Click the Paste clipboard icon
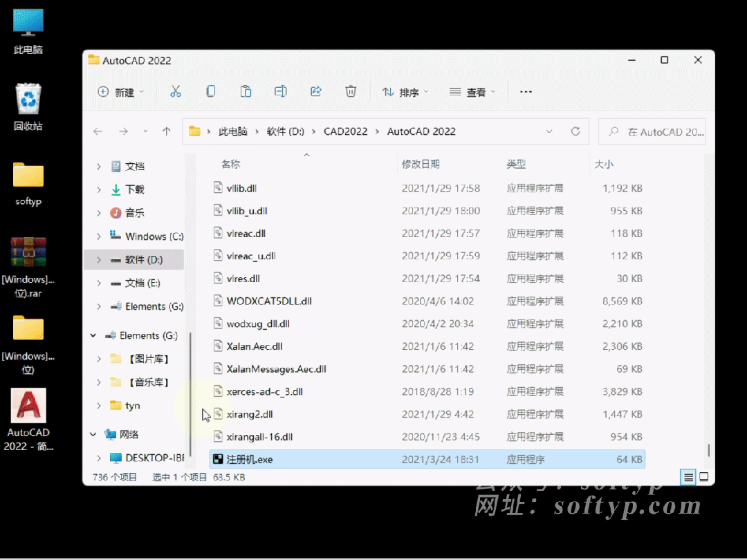Image resolution: width=747 pixels, height=560 pixels. (246, 91)
